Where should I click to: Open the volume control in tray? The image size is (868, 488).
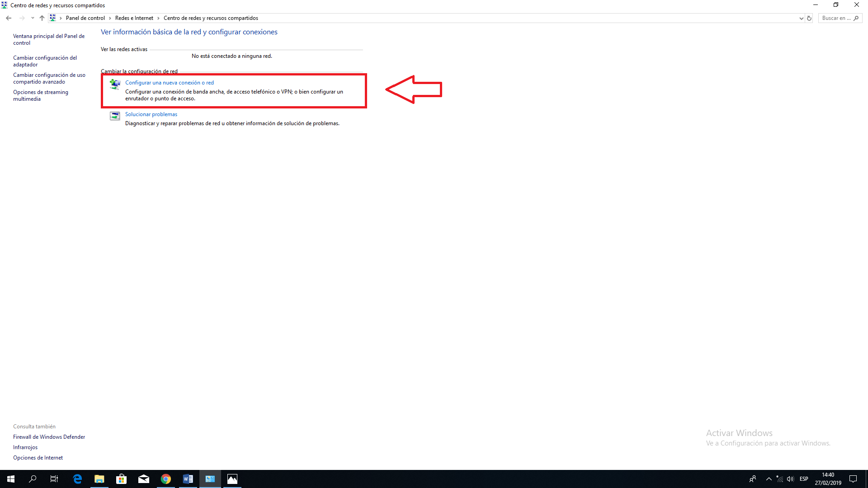click(x=790, y=479)
